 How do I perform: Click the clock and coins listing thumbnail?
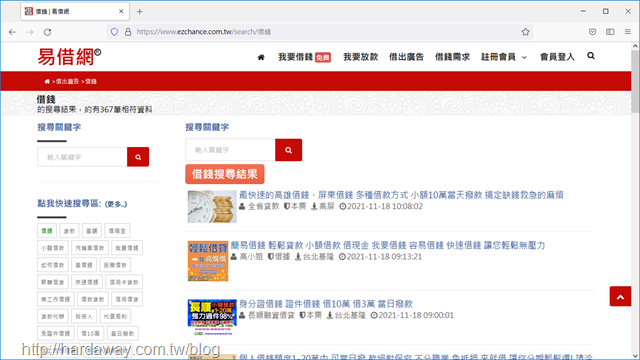coord(212,207)
